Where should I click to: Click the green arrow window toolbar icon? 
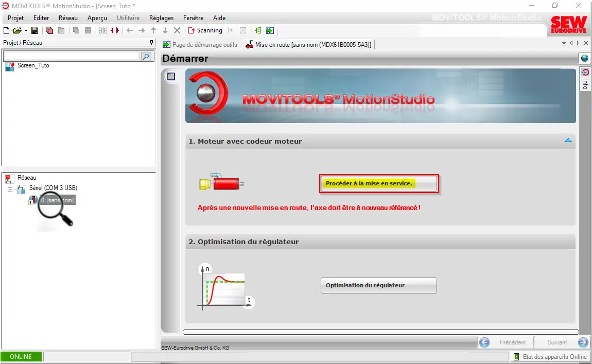(x=270, y=30)
